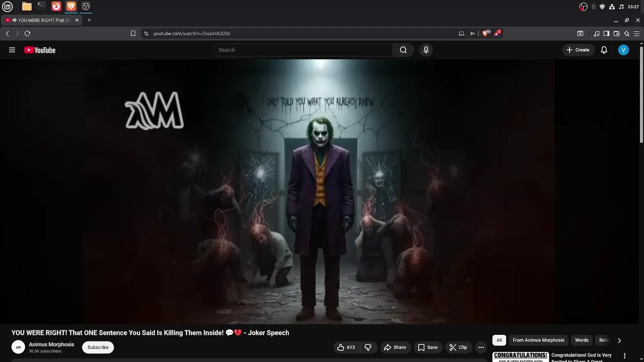The image size is (644, 362).
Task: Click the send arrow icon in address bar
Action: pyautogui.click(x=472, y=33)
